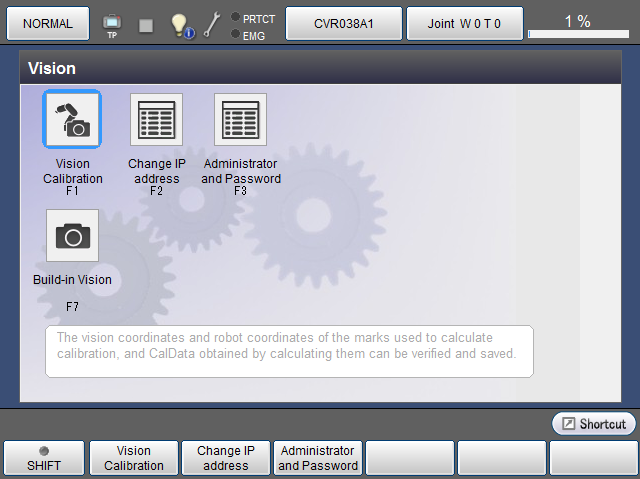Toggle the SHIFT key in bottom bar
This screenshot has width=640, height=479.
(x=44, y=458)
